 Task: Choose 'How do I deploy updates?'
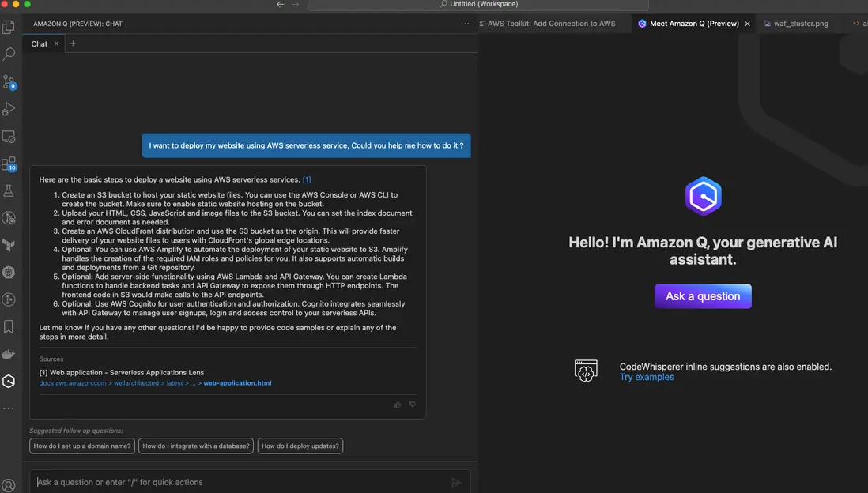click(300, 446)
